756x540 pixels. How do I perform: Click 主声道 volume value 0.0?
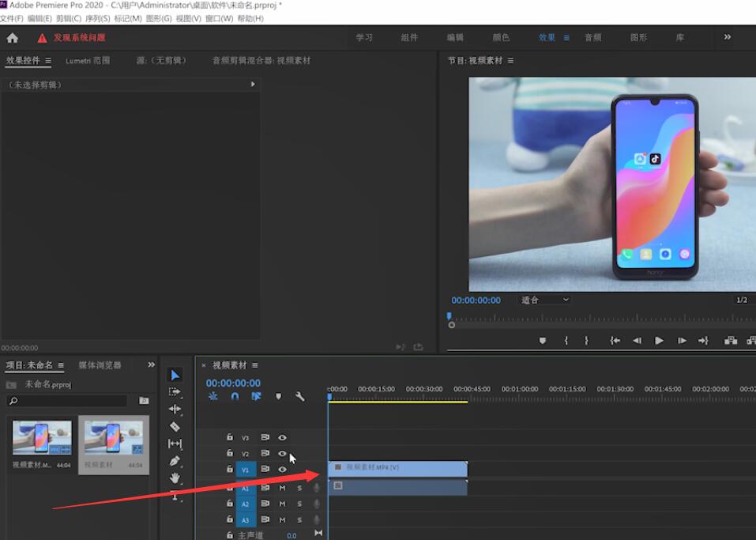(291, 536)
